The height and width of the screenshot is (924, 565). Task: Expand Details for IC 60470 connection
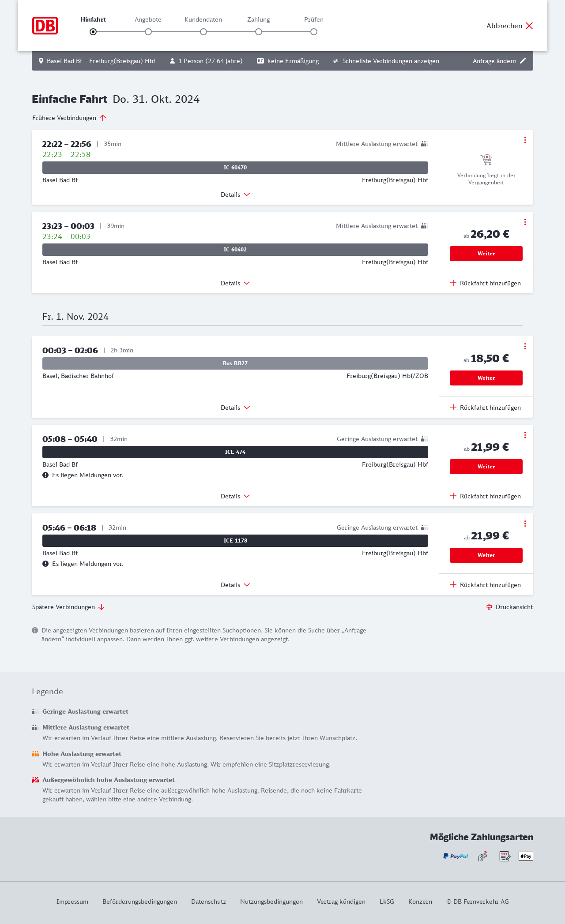[235, 195]
